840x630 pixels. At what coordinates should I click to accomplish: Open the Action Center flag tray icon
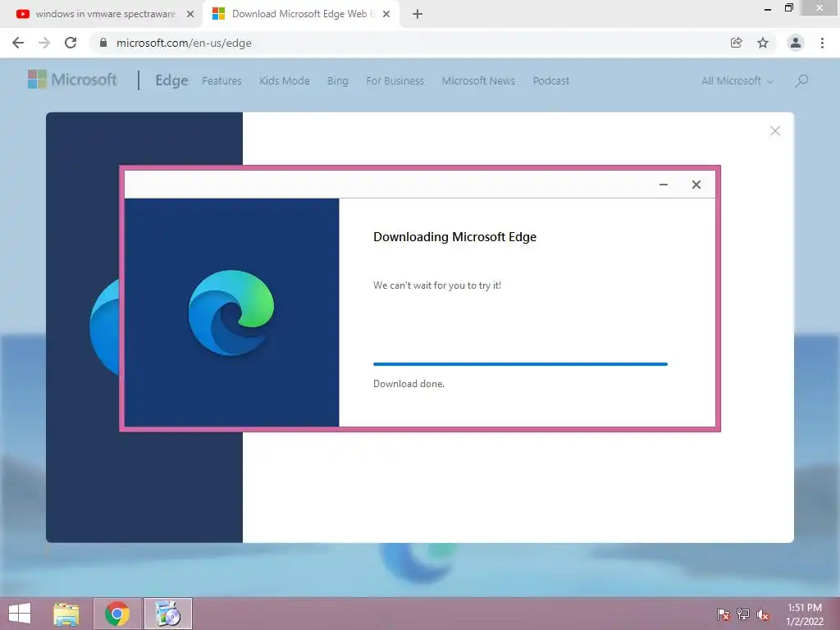click(723, 614)
